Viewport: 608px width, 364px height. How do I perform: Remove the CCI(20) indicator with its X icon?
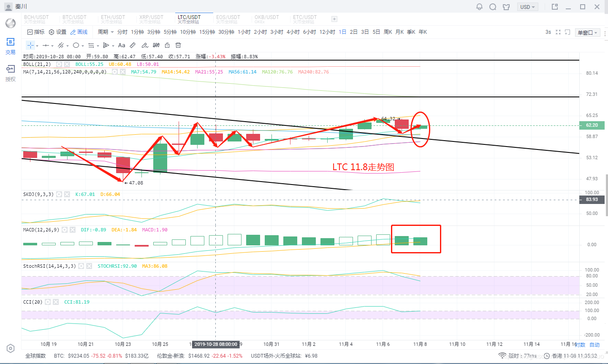(x=56, y=302)
